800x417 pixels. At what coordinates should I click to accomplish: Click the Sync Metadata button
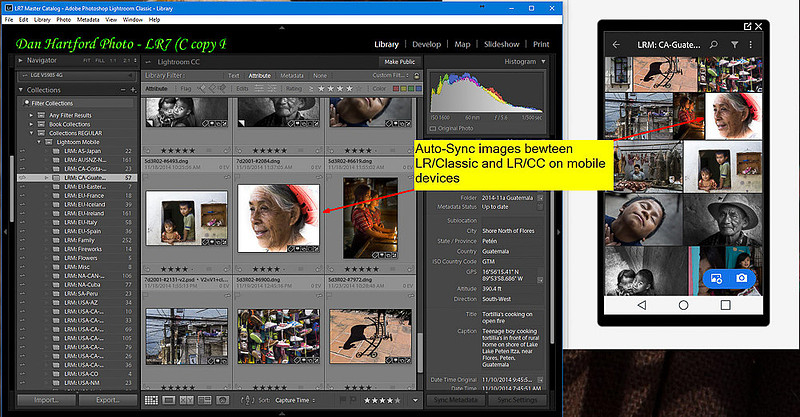(x=456, y=400)
